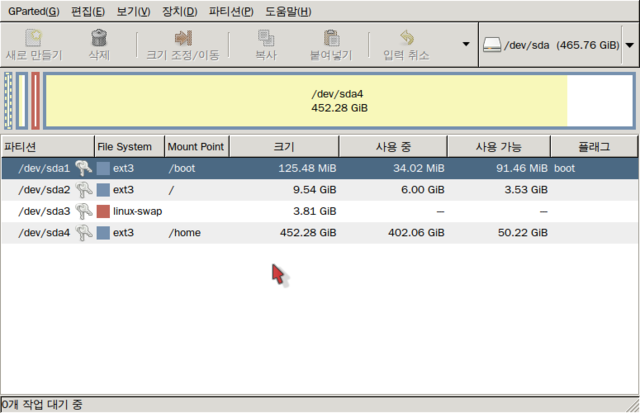Screen dimensions: 640x413
Task: Click the linux-swap file system text
Action: pyautogui.click(x=138, y=211)
